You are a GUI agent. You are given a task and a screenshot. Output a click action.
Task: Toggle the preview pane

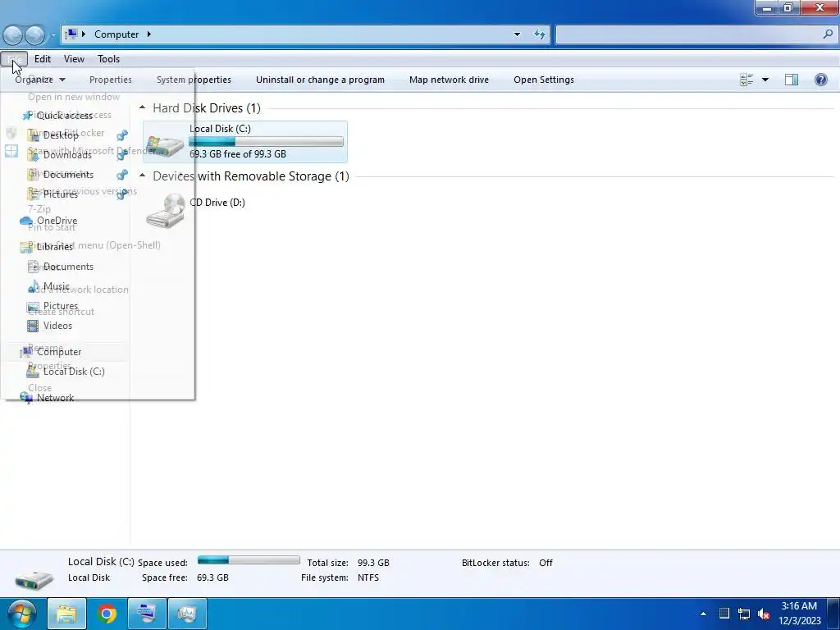[x=792, y=80]
